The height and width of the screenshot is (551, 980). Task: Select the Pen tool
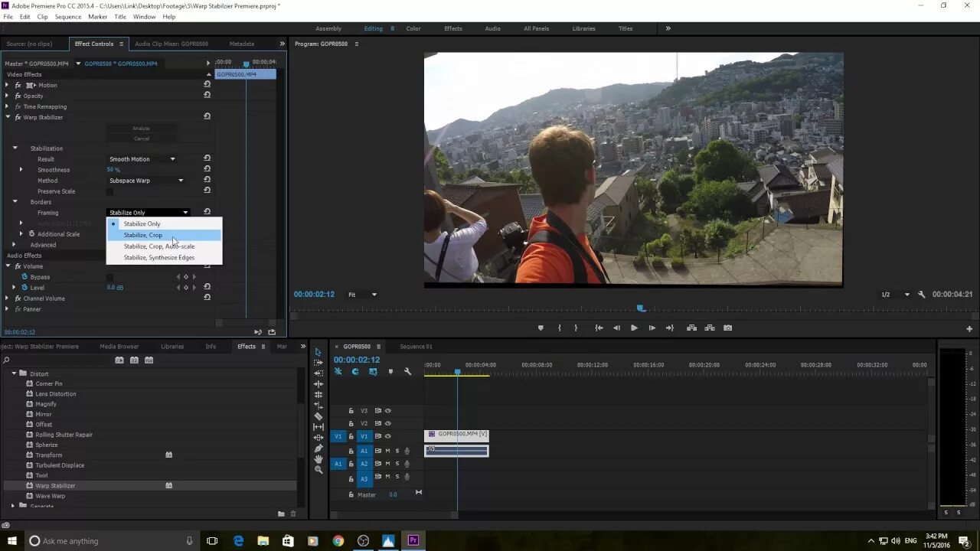318,448
